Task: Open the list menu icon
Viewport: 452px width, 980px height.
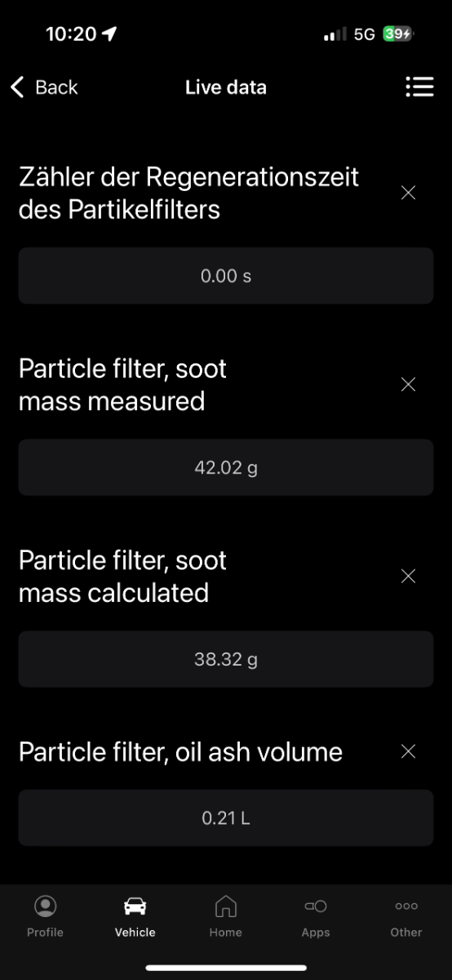Action: [x=419, y=87]
